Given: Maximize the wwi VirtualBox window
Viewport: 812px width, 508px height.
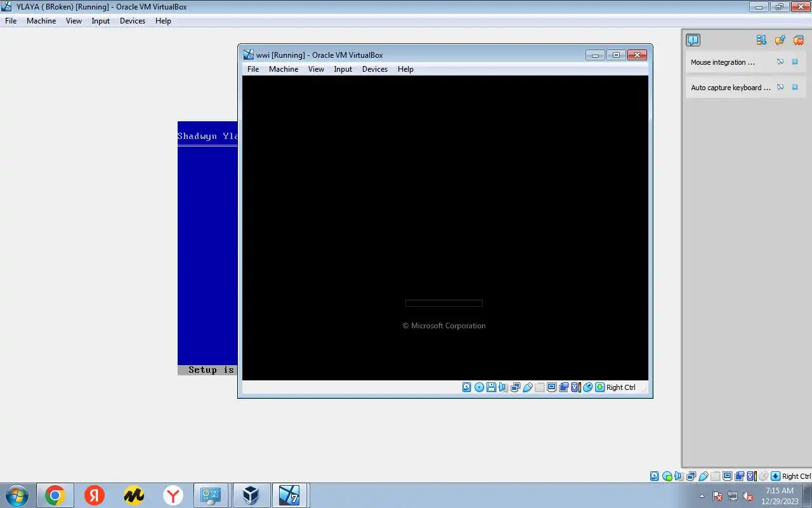Looking at the screenshot, I should (615, 55).
